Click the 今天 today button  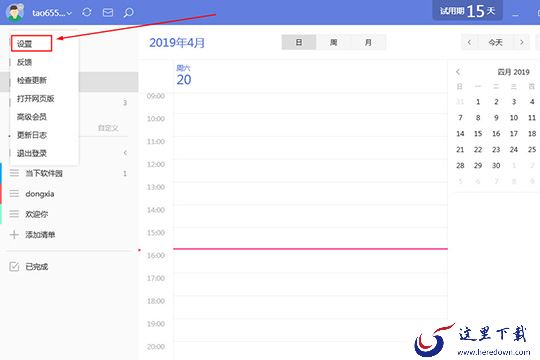[x=495, y=42]
